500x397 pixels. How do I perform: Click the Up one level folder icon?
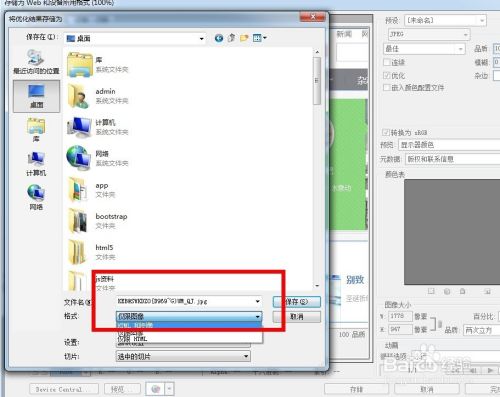232,38
